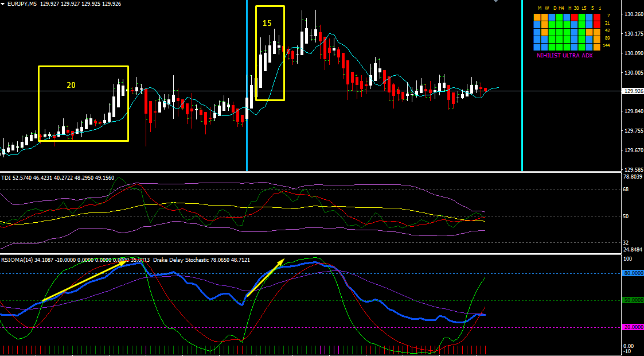Click the ADX period 42 row label
This screenshot has width=644, height=356.
point(607,30)
